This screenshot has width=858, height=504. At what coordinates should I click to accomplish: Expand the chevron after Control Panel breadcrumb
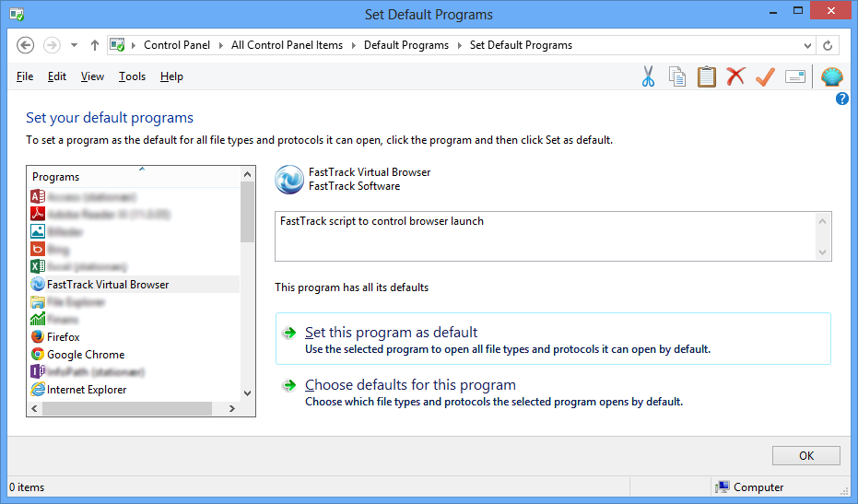pos(220,45)
